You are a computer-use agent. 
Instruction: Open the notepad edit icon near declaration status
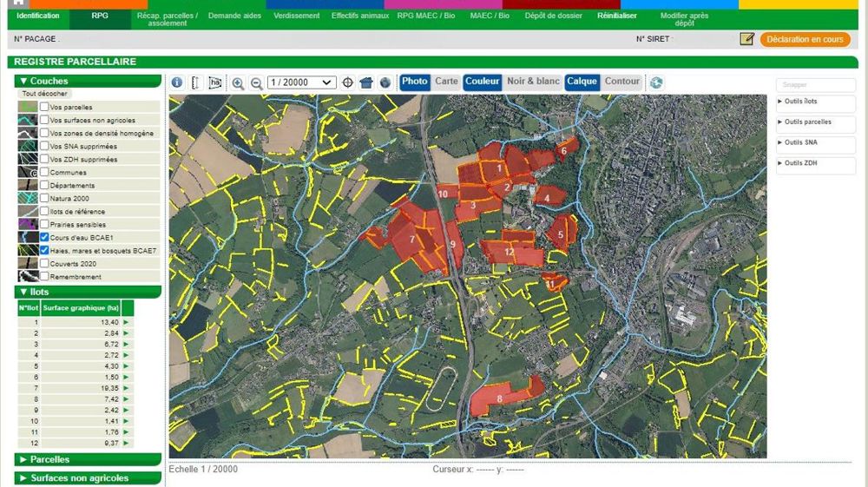click(x=746, y=39)
